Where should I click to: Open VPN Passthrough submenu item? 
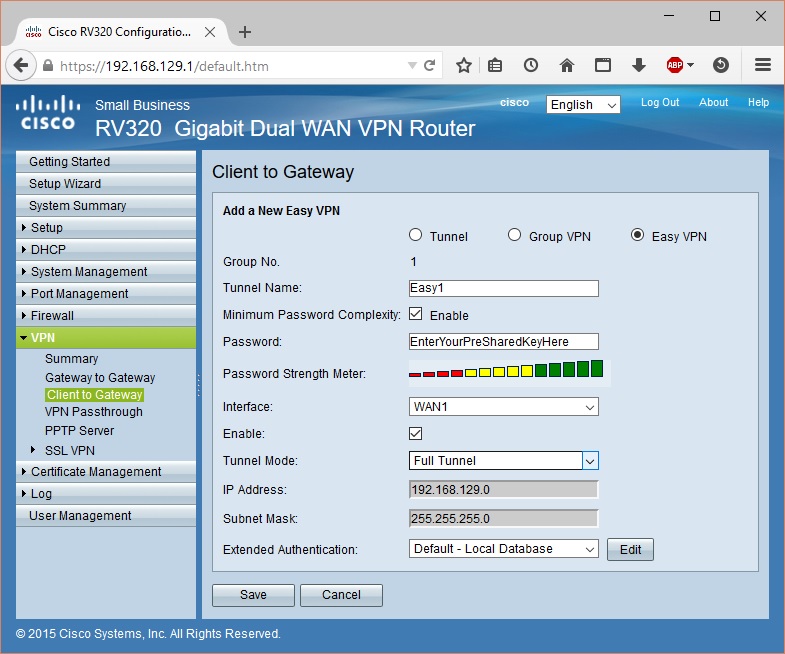pyautogui.click(x=94, y=412)
